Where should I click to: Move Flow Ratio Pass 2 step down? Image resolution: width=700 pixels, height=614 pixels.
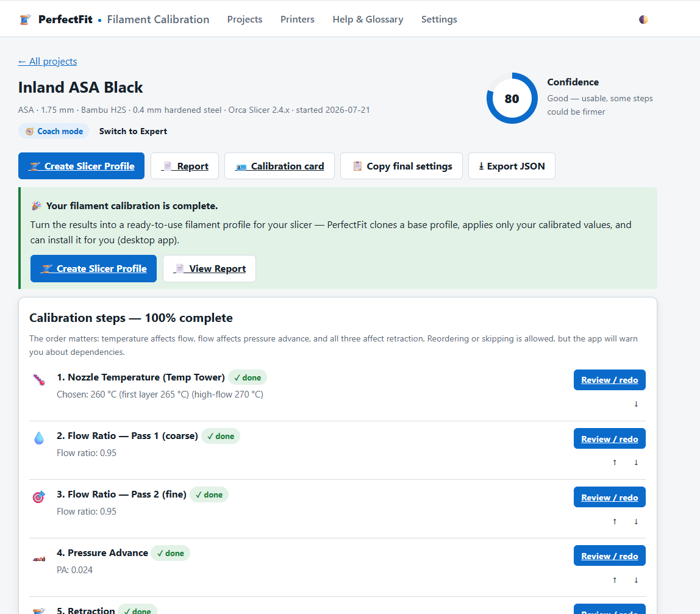(x=636, y=521)
